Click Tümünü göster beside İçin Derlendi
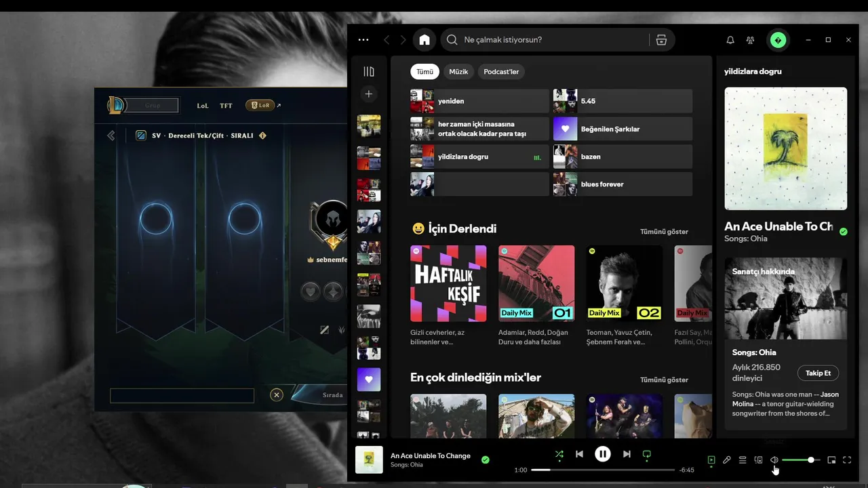This screenshot has height=488, width=868. tap(664, 232)
